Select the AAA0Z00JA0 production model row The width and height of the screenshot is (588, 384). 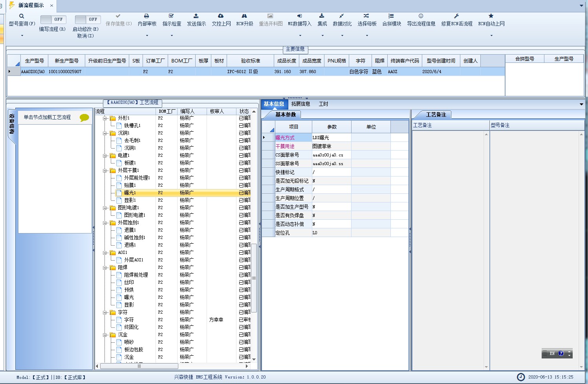pyautogui.click(x=256, y=72)
